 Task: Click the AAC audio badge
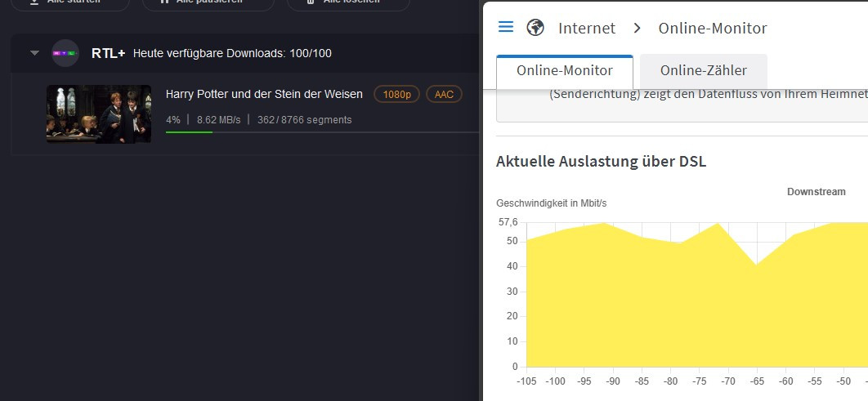[444, 95]
